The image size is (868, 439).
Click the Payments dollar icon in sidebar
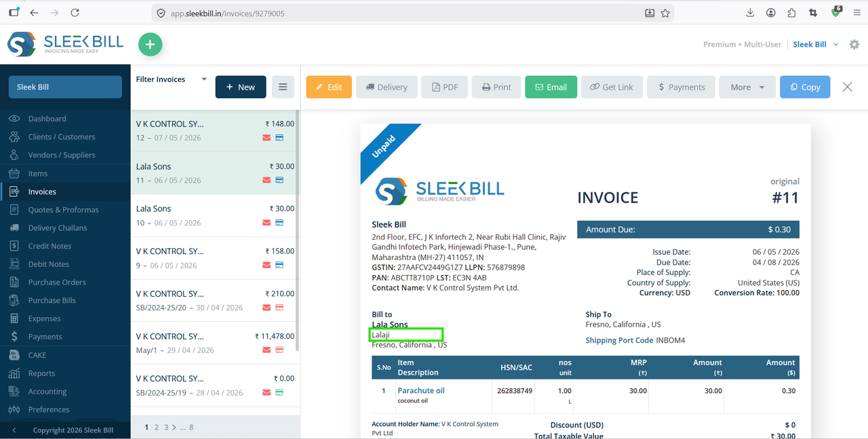pyautogui.click(x=14, y=337)
